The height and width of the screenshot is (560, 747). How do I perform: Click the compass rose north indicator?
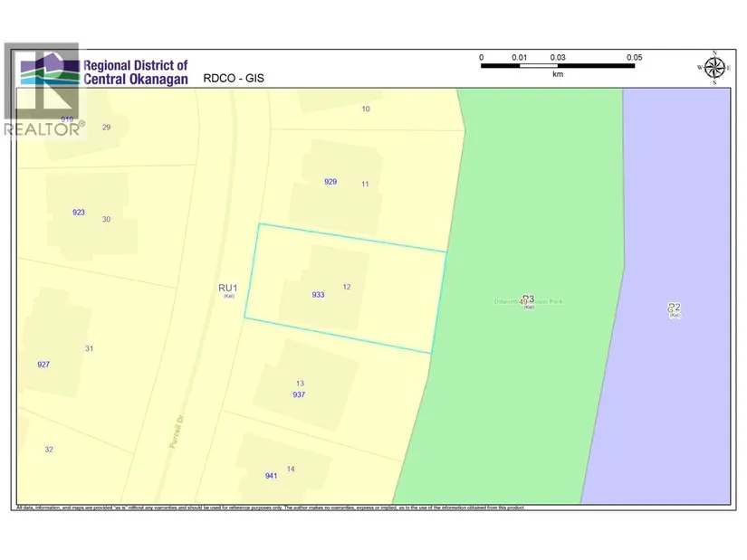pos(713,67)
